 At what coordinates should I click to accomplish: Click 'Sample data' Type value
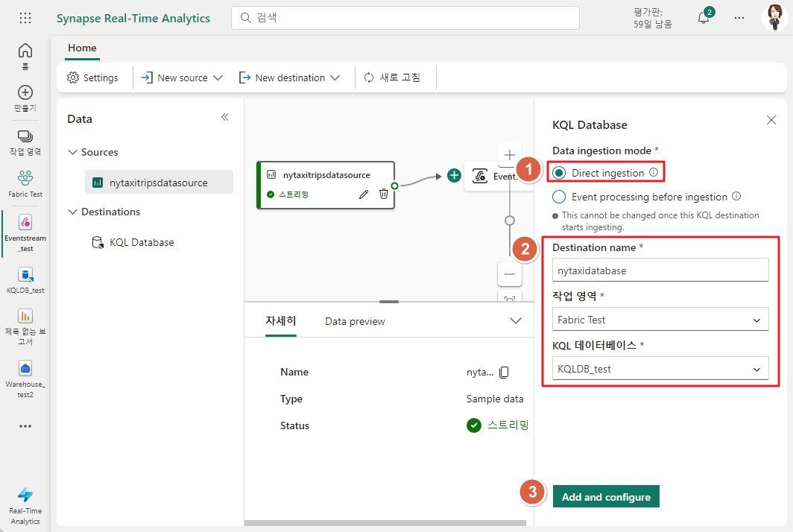point(495,399)
